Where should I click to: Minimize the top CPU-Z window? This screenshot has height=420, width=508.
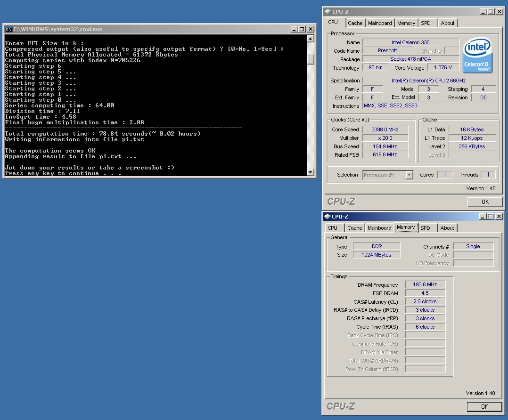pyautogui.click(x=483, y=12)
